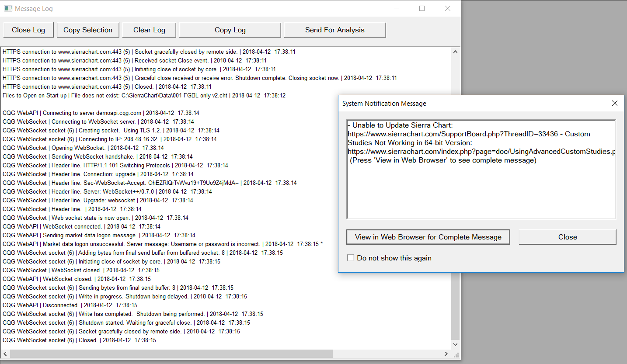Dismiss notification dialog with title bar X
This screenshot has height=364, width=627.
click(x=615, y=104)
